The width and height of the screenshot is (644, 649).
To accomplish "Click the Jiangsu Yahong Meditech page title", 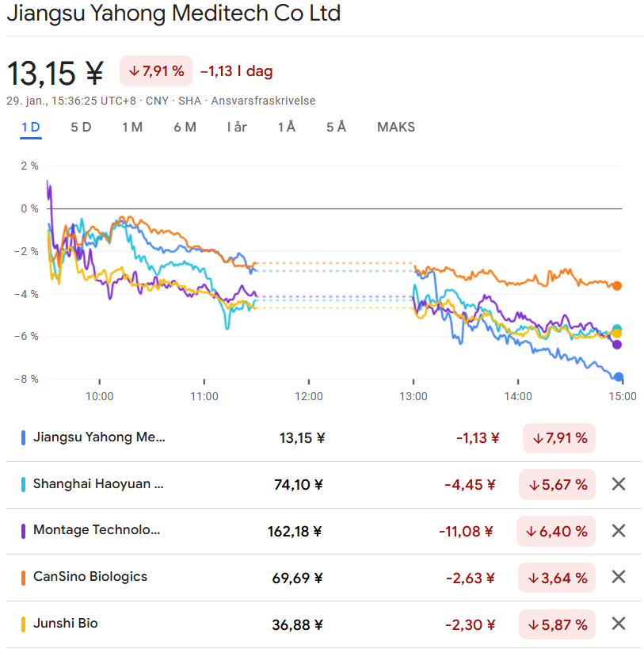I will tap(173, 13).
